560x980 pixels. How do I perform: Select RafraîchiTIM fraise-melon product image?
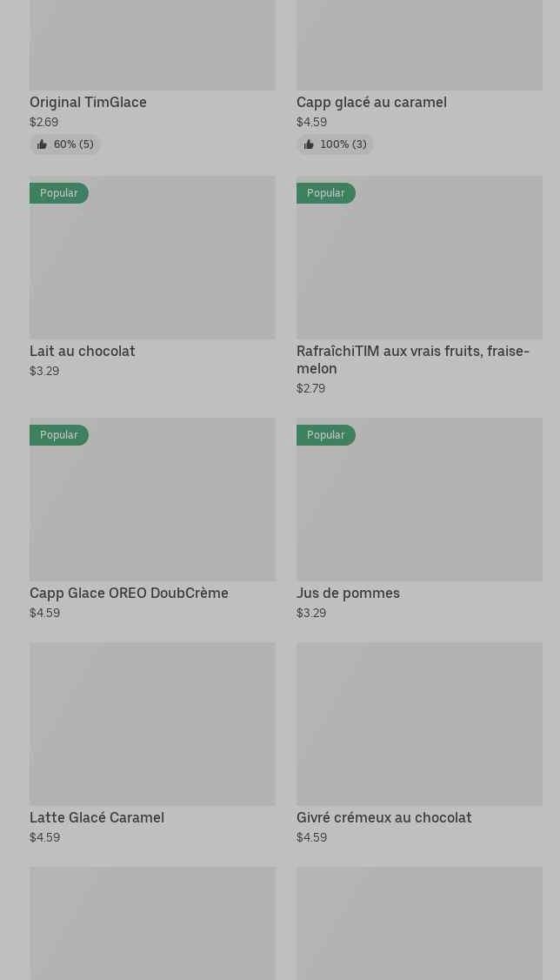(x=419, y=258)
